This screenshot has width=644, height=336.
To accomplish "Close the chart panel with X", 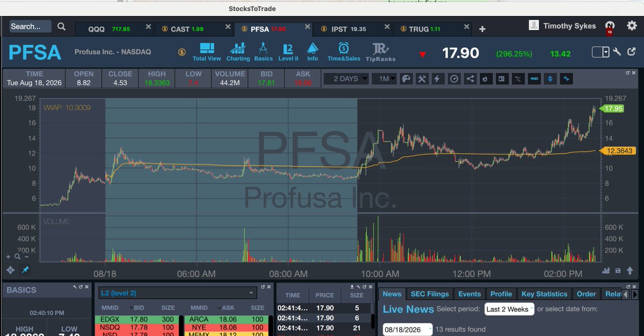I will (x=634, y=72).
